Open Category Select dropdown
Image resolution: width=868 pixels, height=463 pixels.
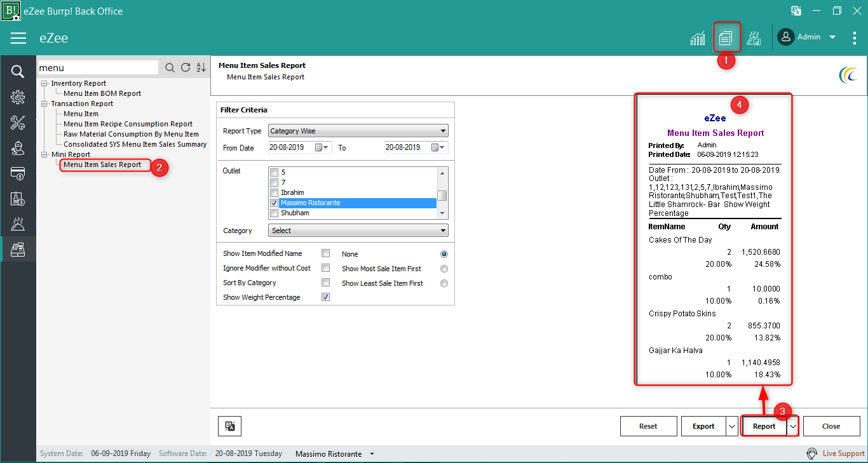click(358, 231)
